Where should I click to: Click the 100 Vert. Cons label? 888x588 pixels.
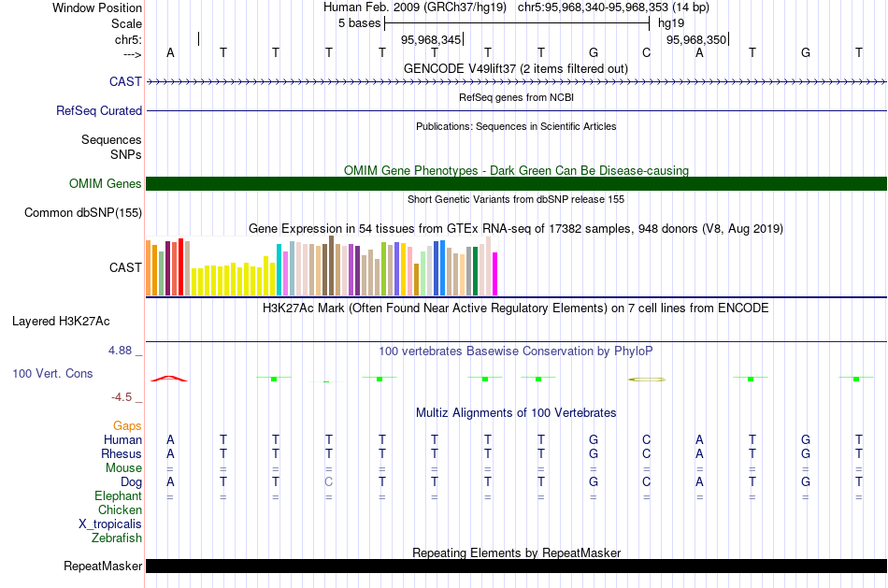pyautogui.click(x=52, y=374)
